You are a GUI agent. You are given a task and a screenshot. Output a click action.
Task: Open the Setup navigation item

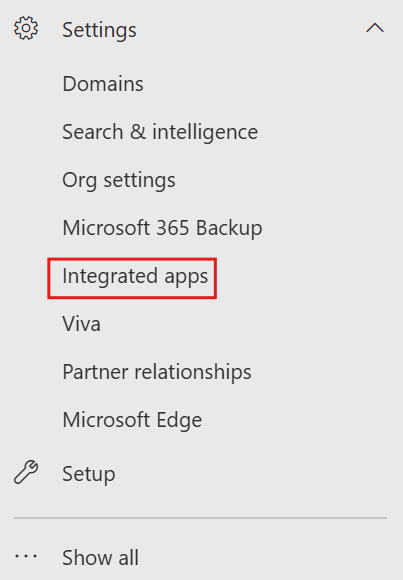[89, 474]
